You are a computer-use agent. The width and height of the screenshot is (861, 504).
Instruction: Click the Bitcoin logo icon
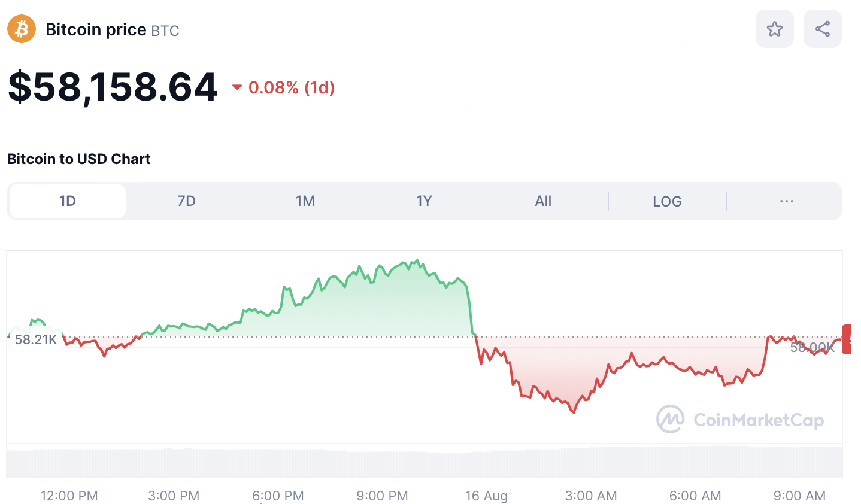21,29
